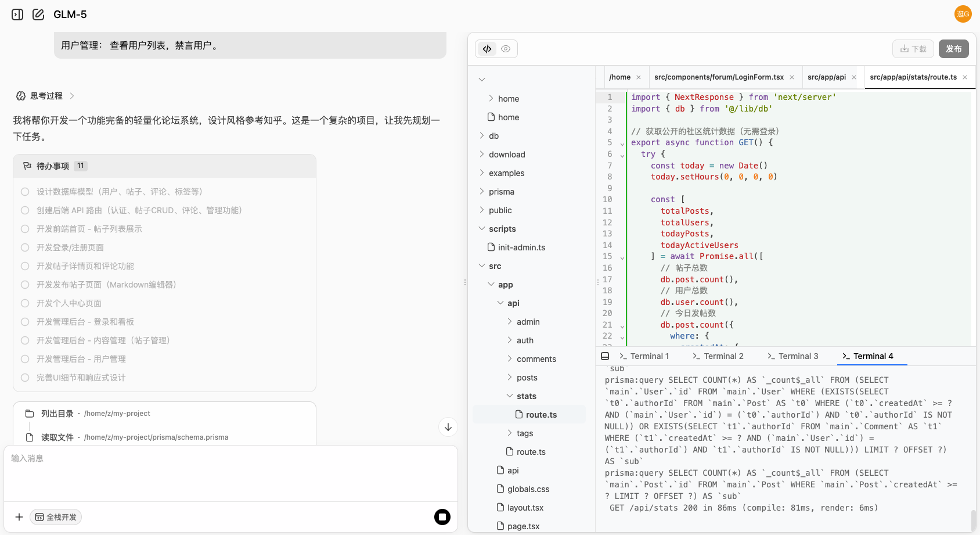Stop generation with the black circle button
This screenshot has height=535, width=980.
coord(442,516)
